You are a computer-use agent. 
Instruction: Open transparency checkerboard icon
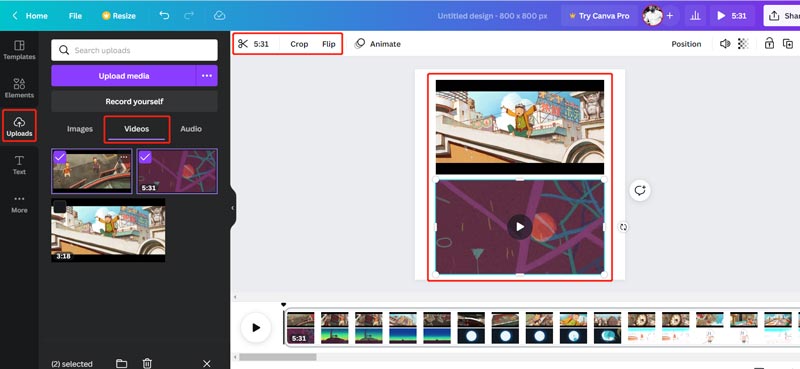point(743,44)
